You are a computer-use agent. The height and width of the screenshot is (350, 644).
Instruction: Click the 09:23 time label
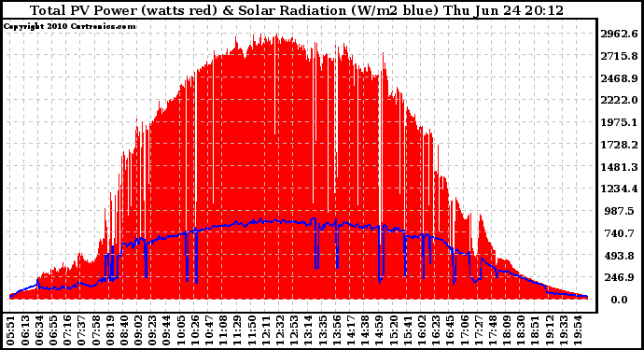(153, 330)
